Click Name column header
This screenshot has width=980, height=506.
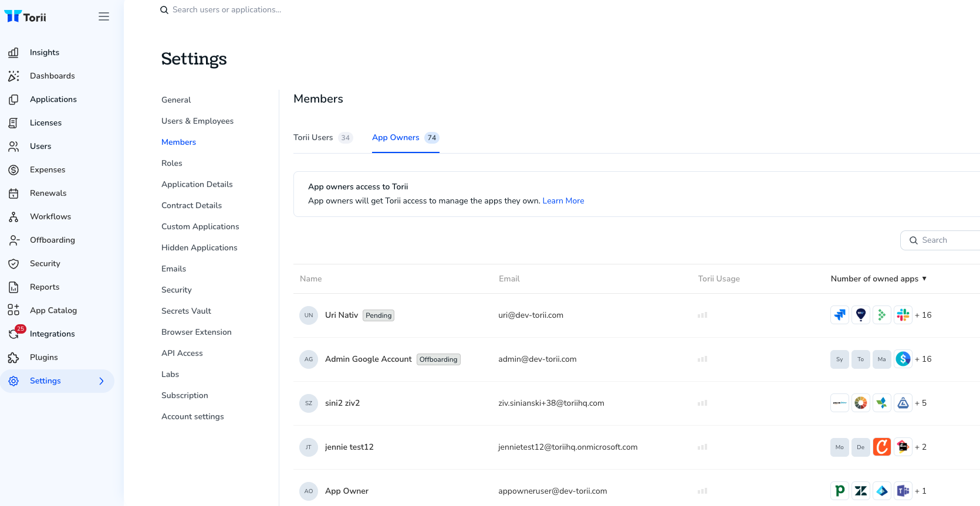click(310, 279)
